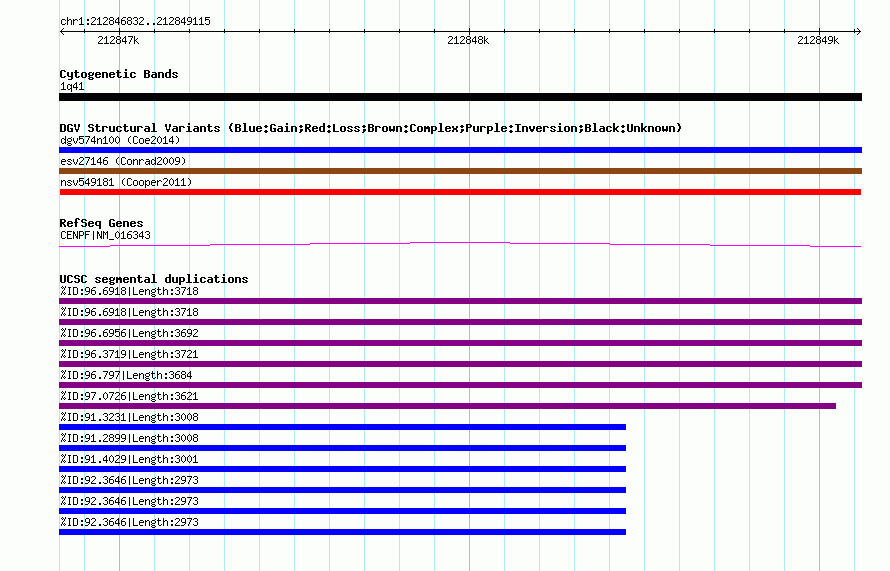Click the dgv574n100 (Coe2014) variant label
The width and height of the screenshot is (890, 571).
click(120, 140)
